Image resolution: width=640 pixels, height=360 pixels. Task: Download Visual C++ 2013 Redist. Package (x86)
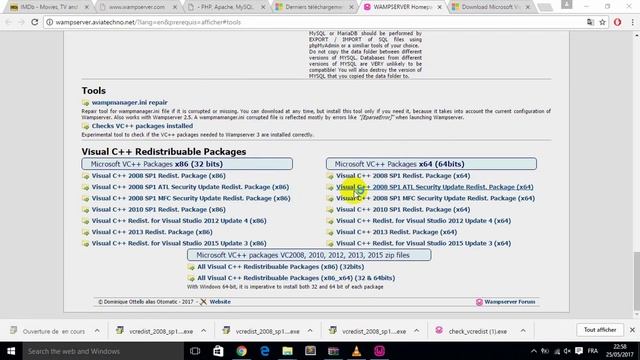[152, 232]
